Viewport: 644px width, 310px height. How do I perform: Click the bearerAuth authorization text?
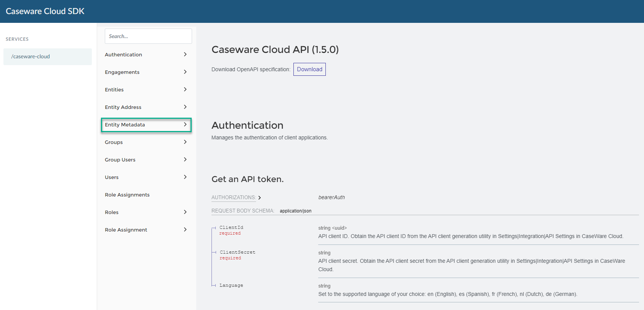tap(332, 197)
